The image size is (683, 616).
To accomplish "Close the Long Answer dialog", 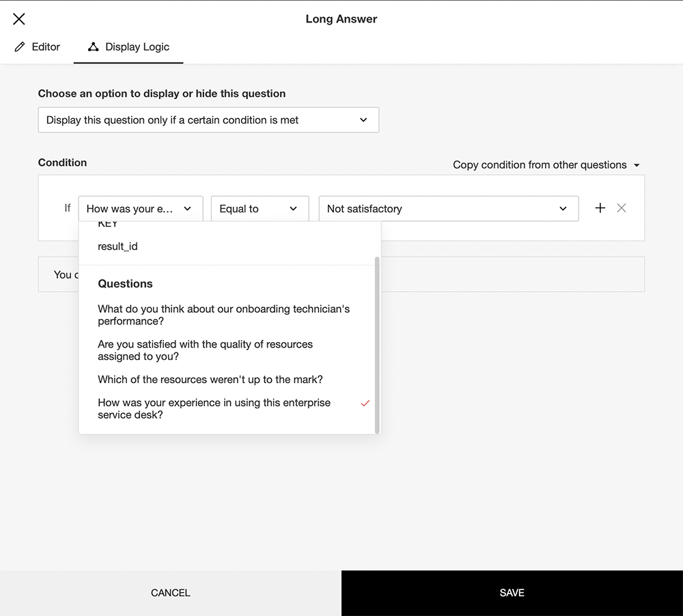I will click(18, 18).
